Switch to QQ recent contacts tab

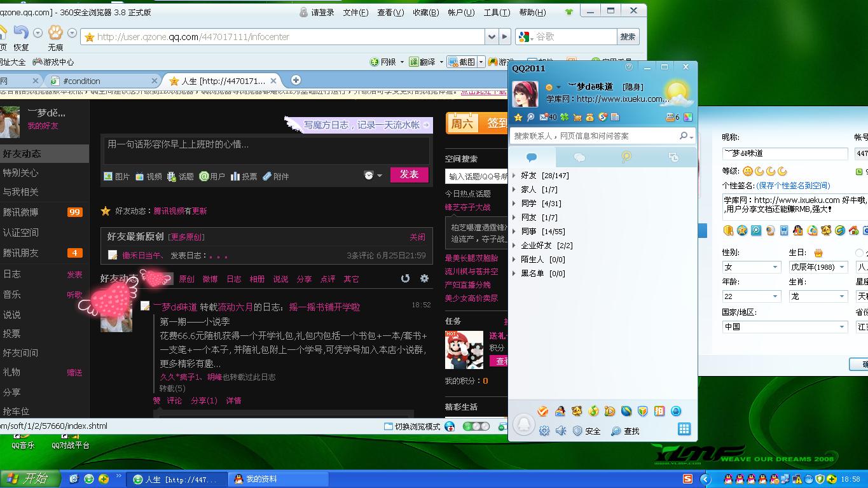tap(673, 157)
